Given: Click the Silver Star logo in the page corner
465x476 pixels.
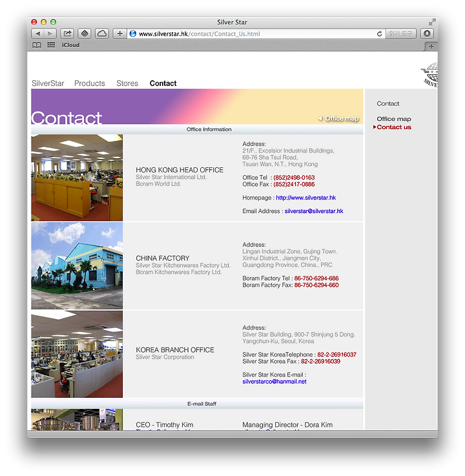Looking at the screenshot, I should 429,75.
